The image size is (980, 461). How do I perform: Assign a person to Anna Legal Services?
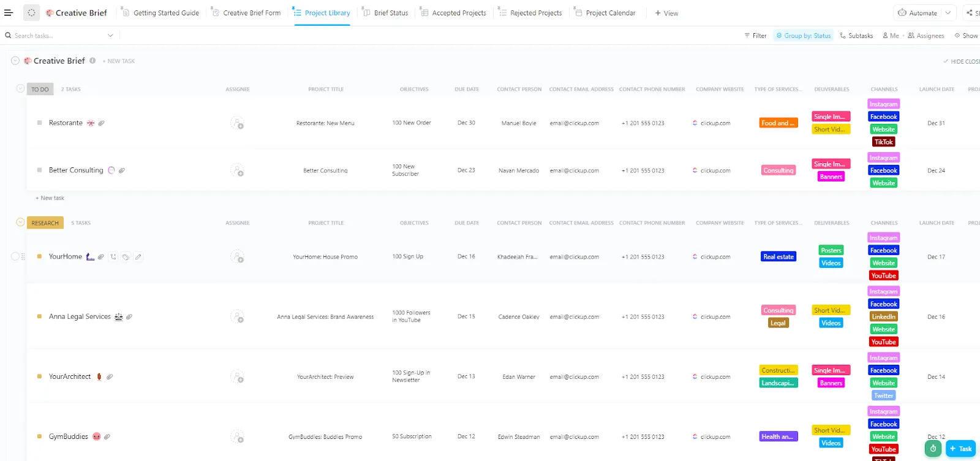(237, 317)
